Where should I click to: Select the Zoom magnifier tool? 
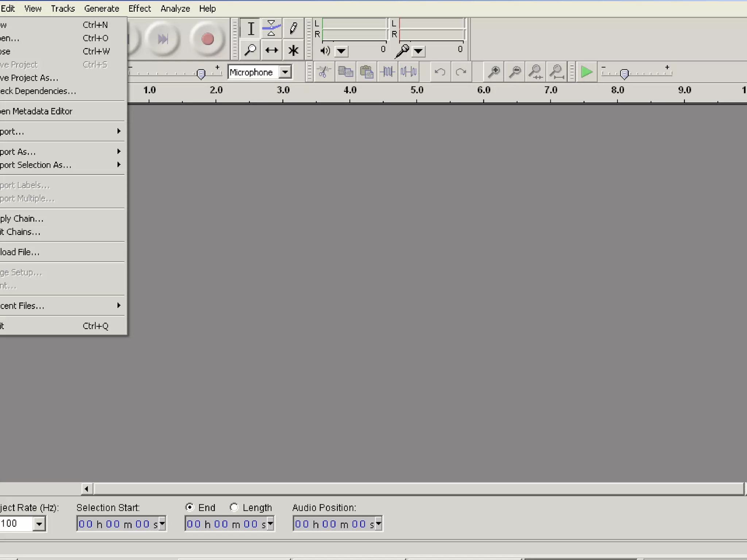pos(251,50)
